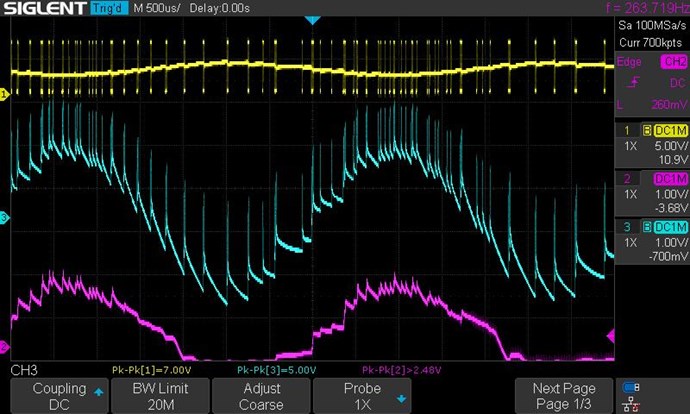Go to Next Page 1/3
The image size is (690, 414).
564,396
